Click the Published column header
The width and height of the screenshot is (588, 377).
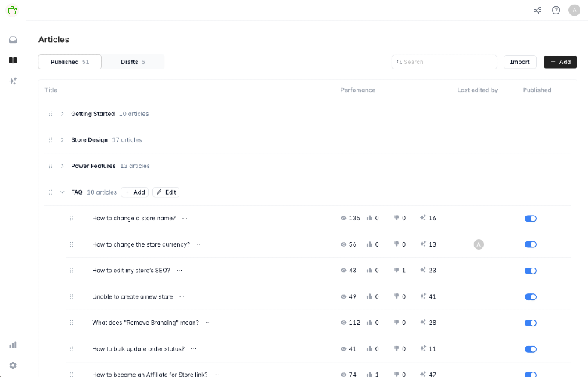pyautogui.click(x=537, y=90)
